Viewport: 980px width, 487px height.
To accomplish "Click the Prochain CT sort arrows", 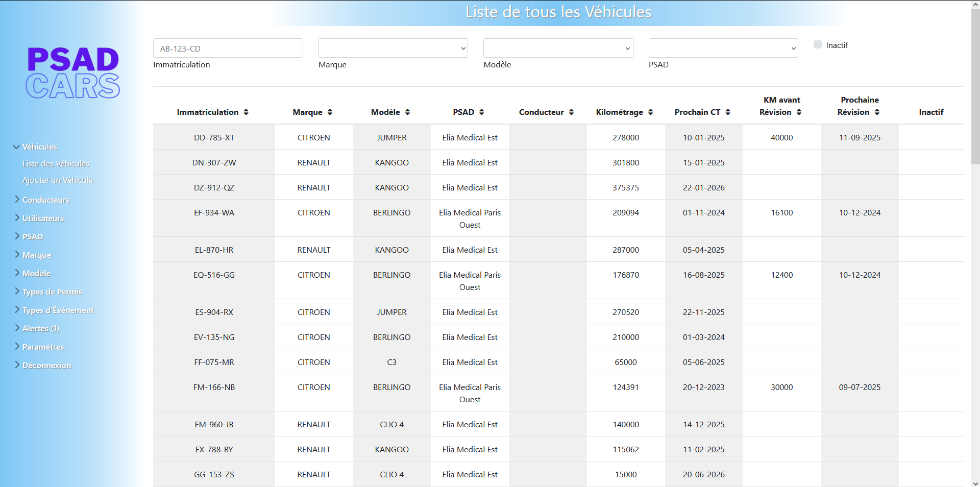I will [x=728, y=112].
